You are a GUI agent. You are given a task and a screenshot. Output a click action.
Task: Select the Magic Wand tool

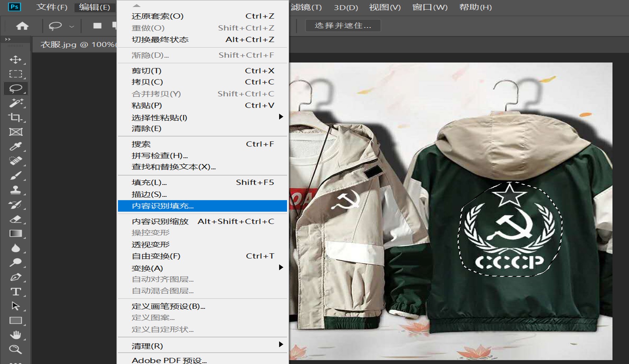tap(16, 103)
